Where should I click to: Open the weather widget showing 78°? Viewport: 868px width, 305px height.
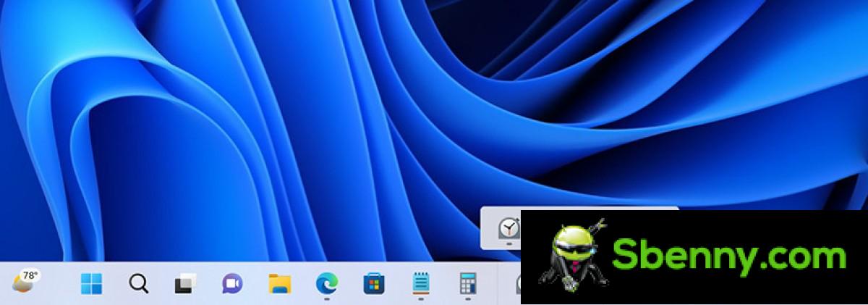26,281
